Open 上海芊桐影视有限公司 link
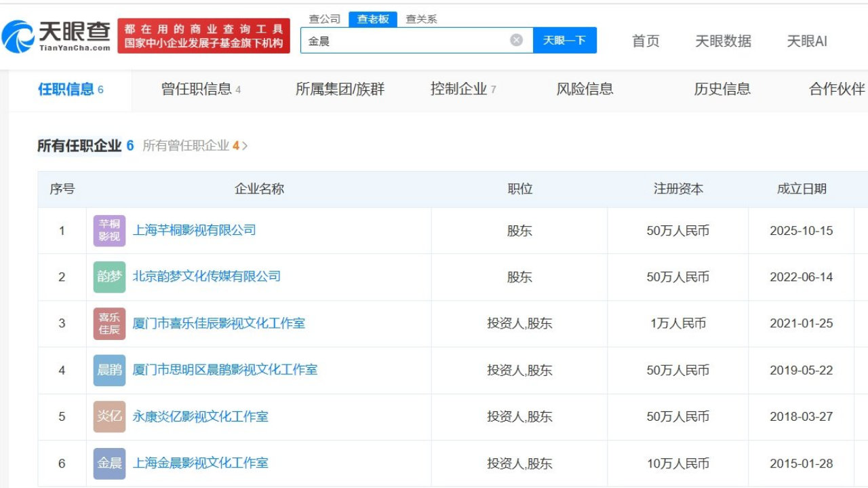 [x=194, y=230]
